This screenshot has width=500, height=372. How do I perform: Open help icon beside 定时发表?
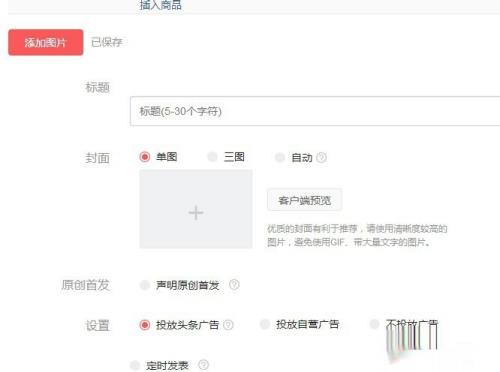(x=203, y=365)
